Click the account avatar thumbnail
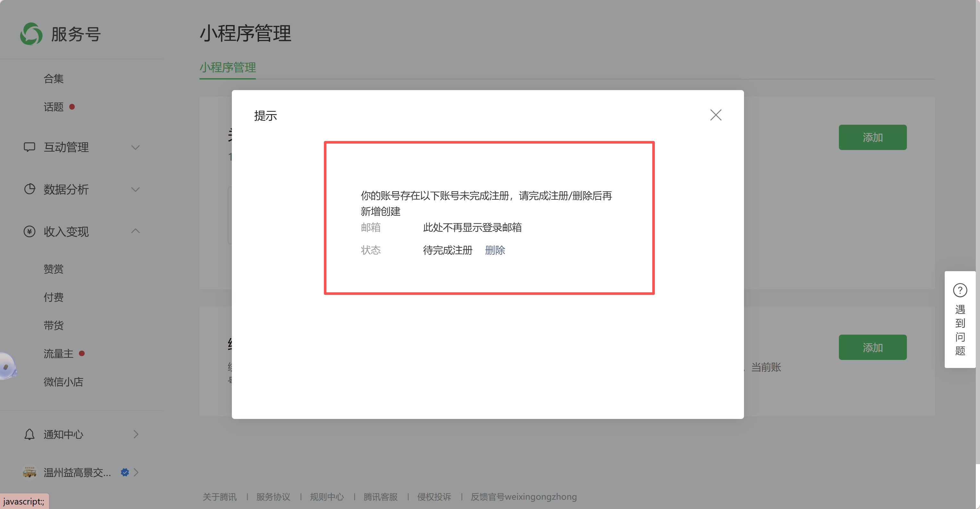Viewport: 980px width, 509px height. (x=29, y=472)
